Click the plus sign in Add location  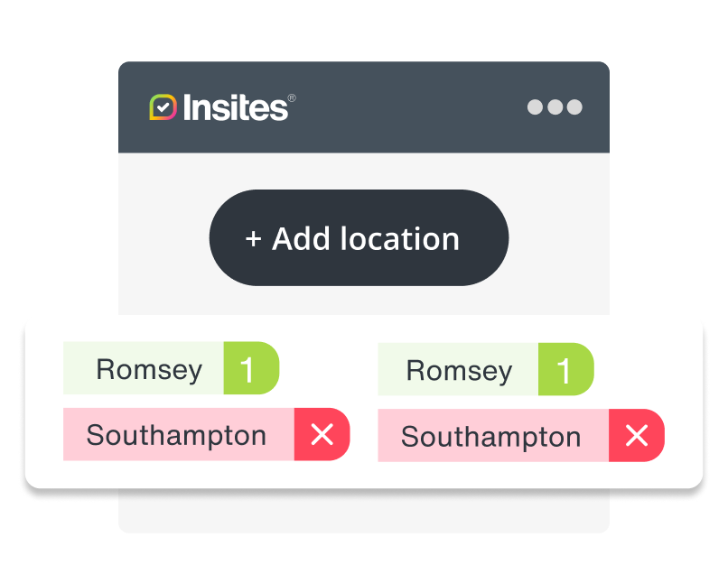(x=253, y=239)
